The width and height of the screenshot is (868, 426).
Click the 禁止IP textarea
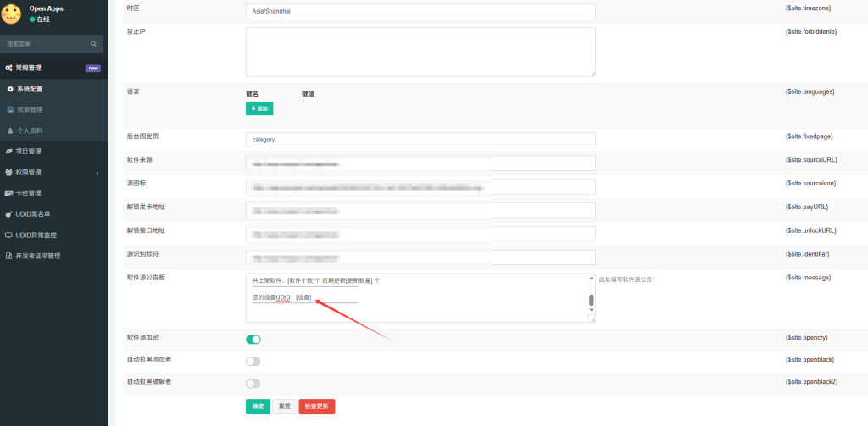(420, 52)
